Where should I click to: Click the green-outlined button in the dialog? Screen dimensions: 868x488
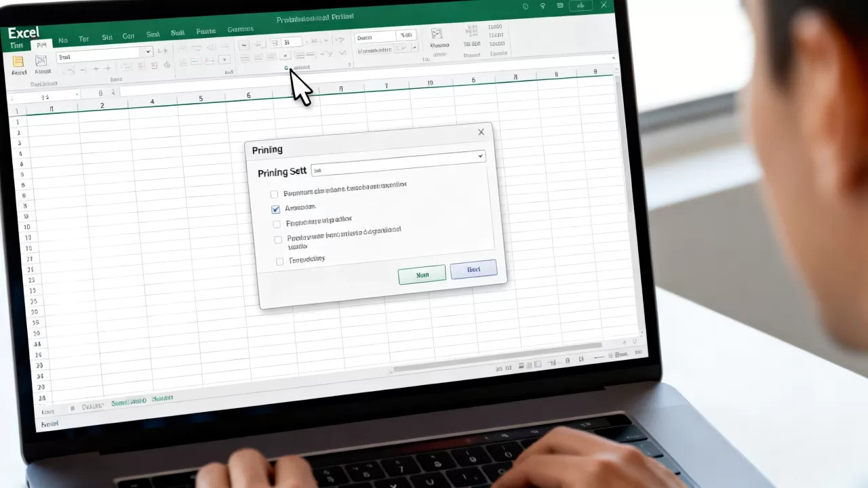422,274
